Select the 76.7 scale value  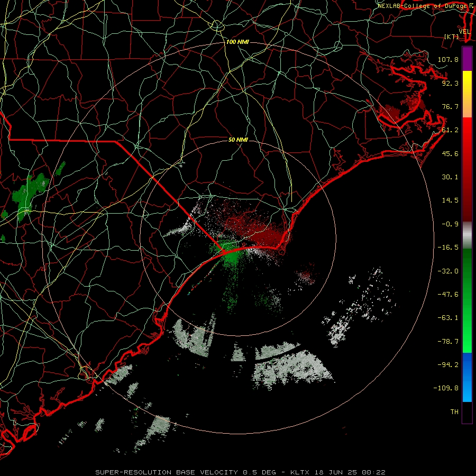tap(450, 106)
